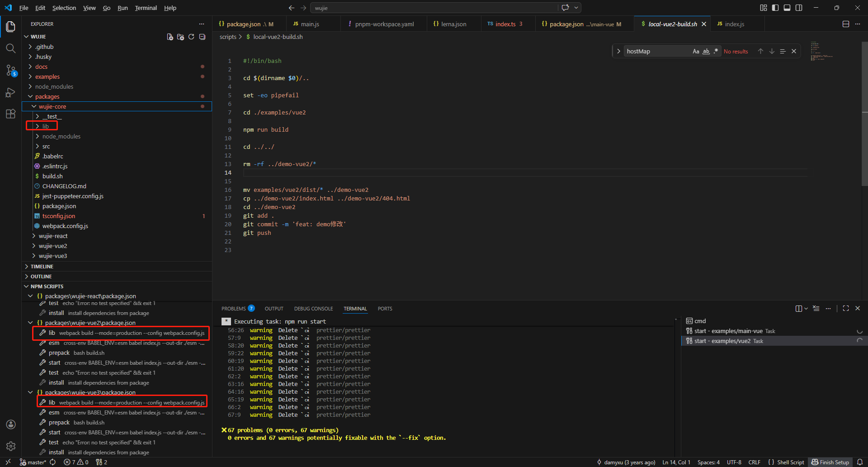Screen dimensions: 868x467
Task: Open the PROBLEMS panel tab
Action: [x=238, y=309]
